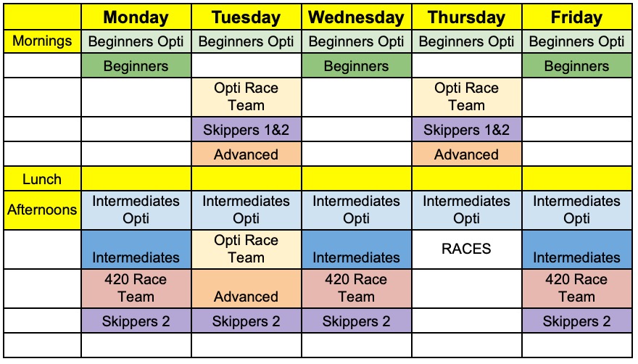Select the Tuesday column header
Screen dimensions: 638x364
pos(246,17)
